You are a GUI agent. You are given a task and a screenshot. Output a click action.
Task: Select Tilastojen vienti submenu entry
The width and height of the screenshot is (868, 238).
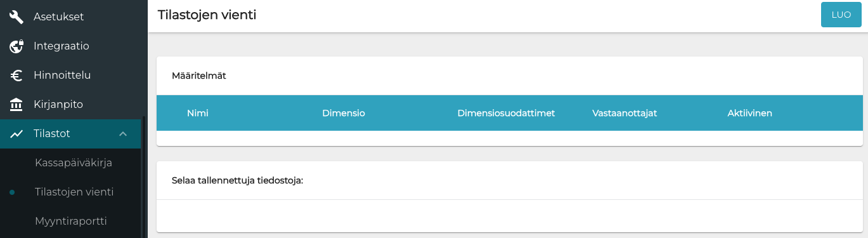click(74, 192)
